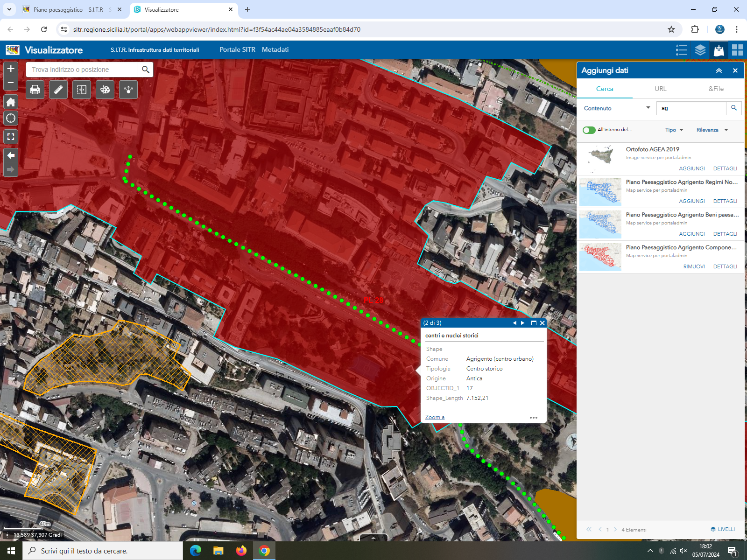
Task: Click the locate my position button
Action: tap(11, 118)
